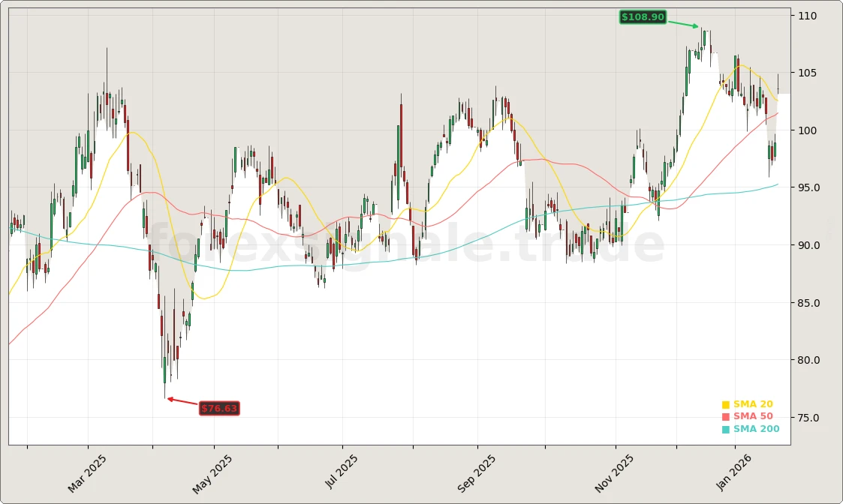Click the teal SMA 200 legend swatch
843x504 pixels.
(726, 430)
